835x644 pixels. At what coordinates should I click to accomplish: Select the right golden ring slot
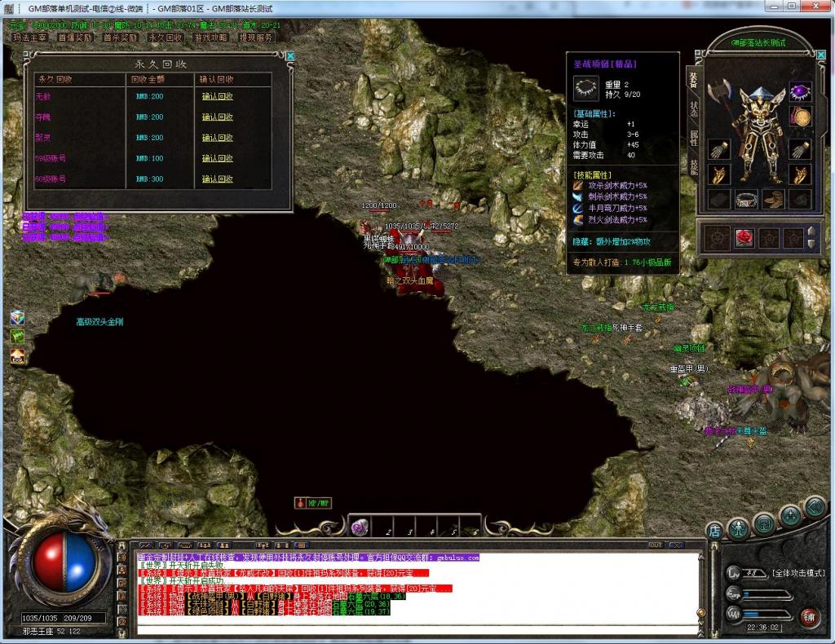coord(800,174)
